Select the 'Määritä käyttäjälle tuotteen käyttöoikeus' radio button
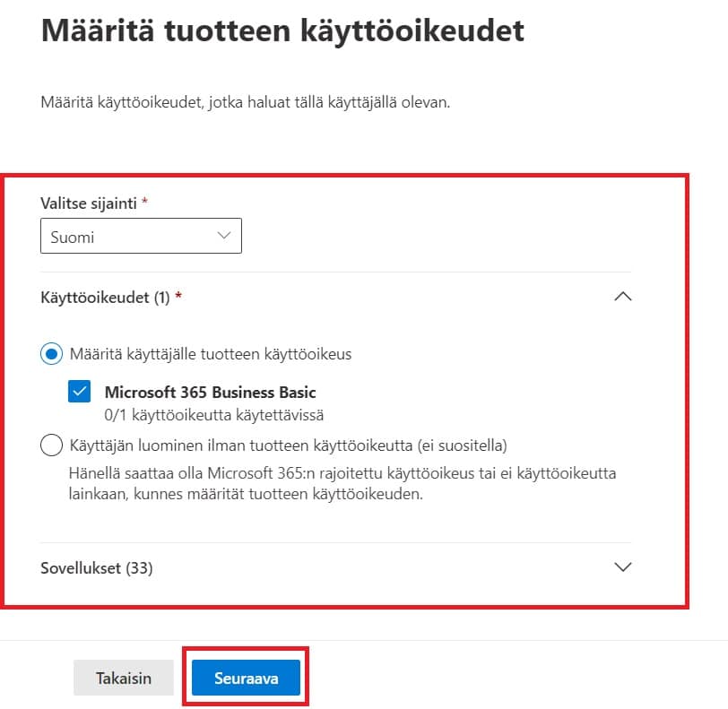The height and width of the screenshot is (709, 728). pos(51,354)
